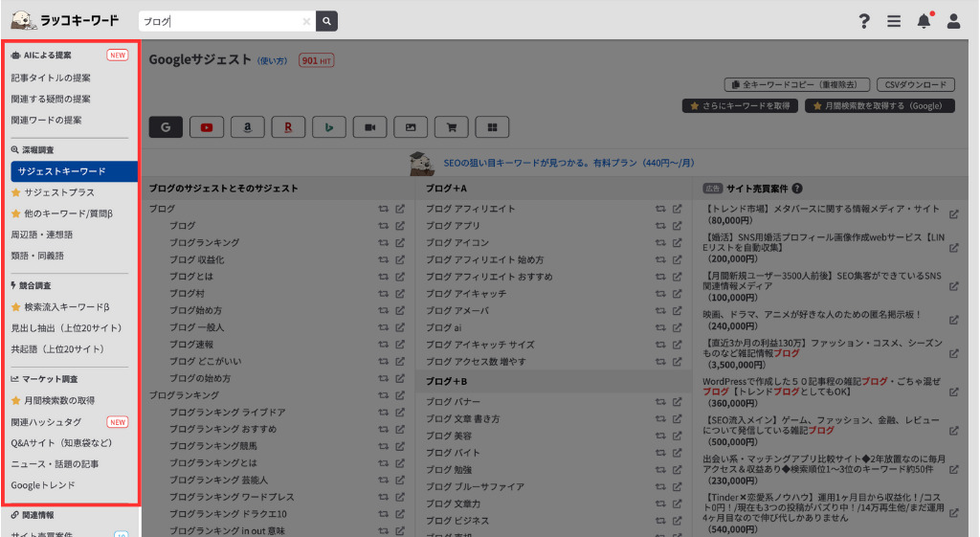Open the notifications bell
The height and width of the screenshot is (537, 980).
tap(924, 21)
